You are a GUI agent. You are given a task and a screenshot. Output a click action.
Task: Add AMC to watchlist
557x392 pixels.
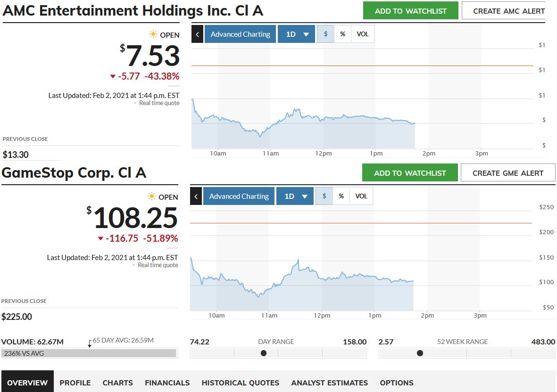[411, 11]
